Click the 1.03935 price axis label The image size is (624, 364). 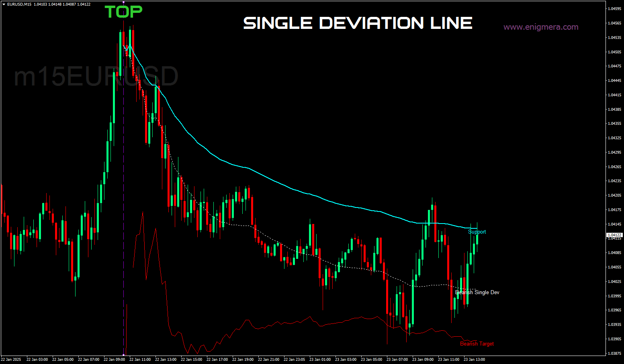(615, 325)
